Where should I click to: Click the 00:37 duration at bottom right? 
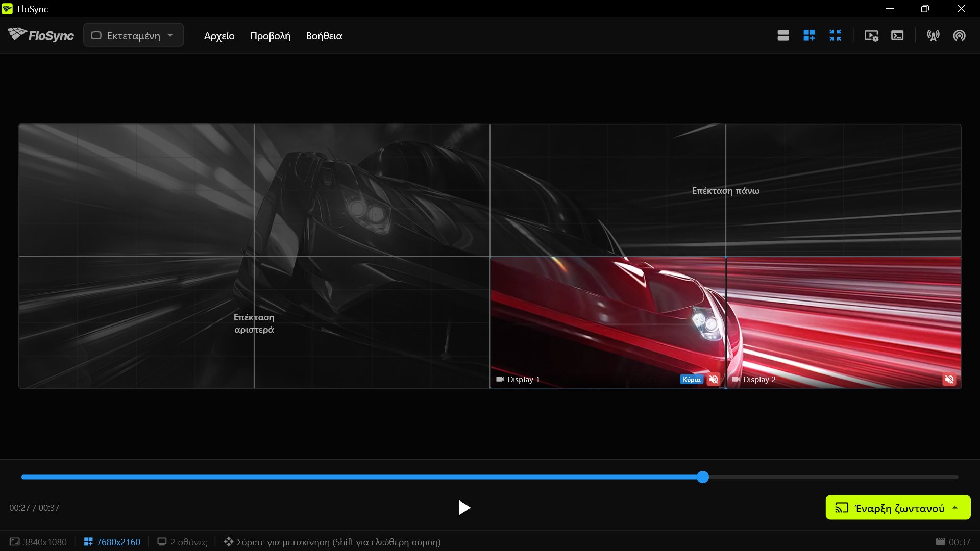click(960, 542)
